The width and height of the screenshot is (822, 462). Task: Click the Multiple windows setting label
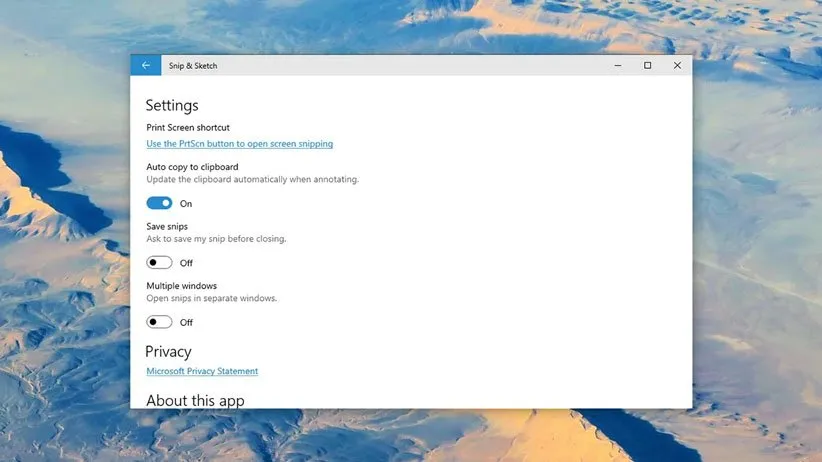[x=181, y=286]
